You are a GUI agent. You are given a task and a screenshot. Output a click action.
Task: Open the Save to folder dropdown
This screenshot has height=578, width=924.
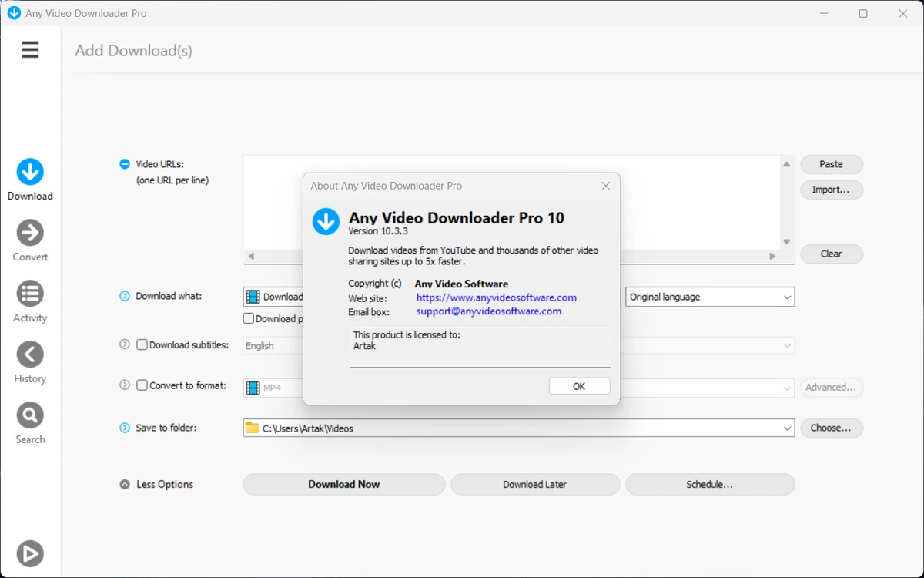pos(519,428)
